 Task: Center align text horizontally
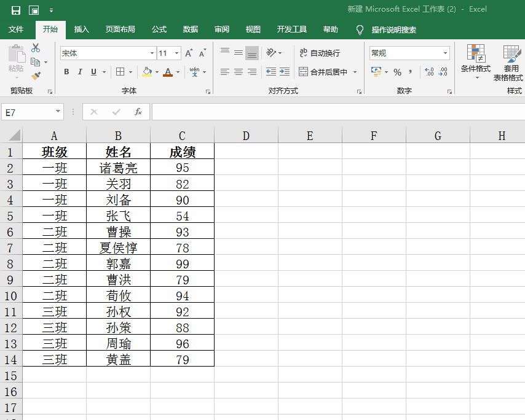click(238, 72)
